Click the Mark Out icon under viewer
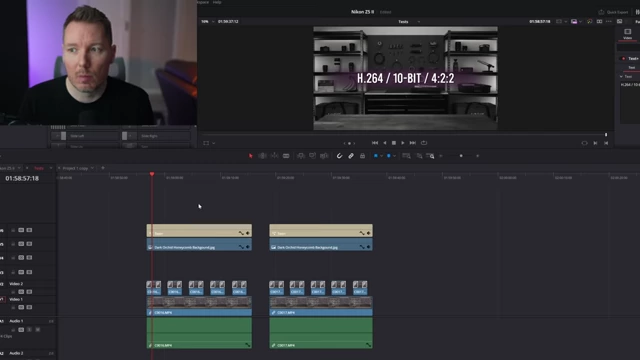 click(606, 143)
